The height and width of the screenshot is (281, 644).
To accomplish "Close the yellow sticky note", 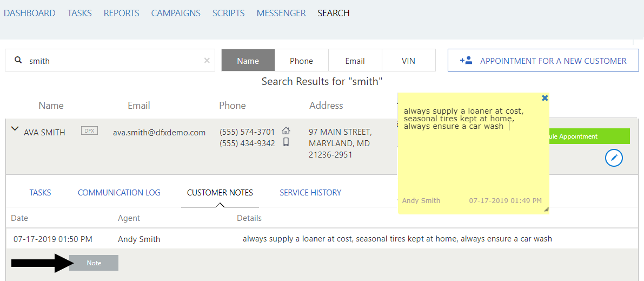I will 545,98.
